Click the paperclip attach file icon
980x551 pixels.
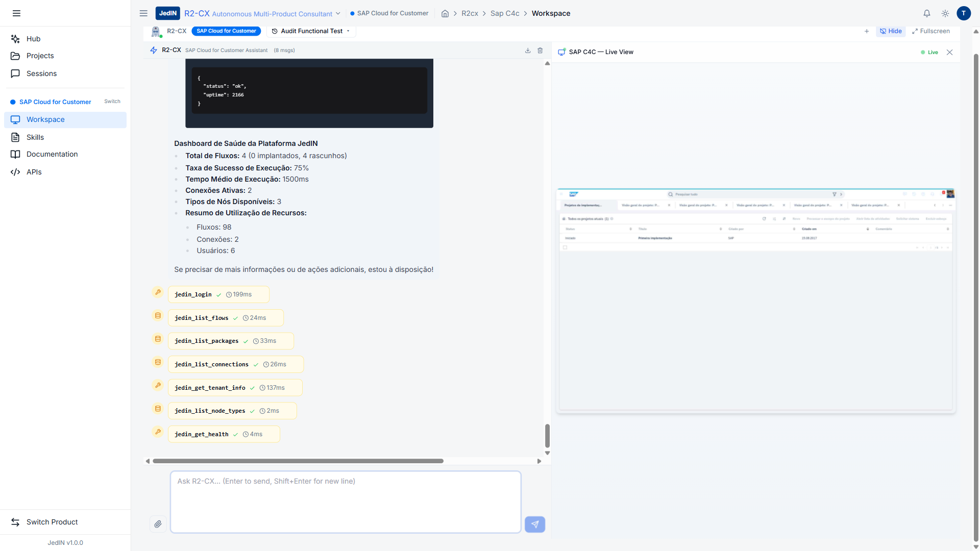click(x=158, y=524)
